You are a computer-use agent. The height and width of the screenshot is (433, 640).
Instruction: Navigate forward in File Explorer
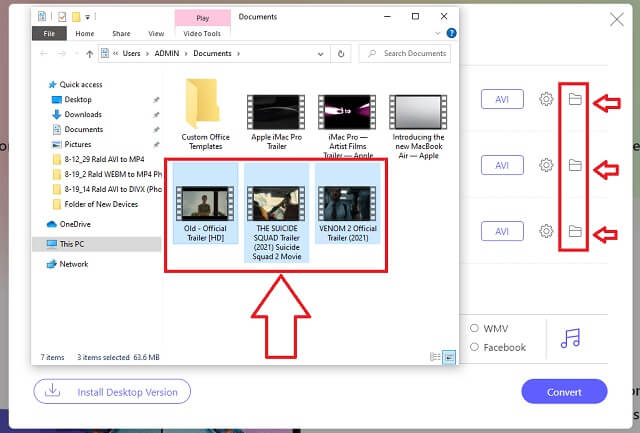coord(61,53)
